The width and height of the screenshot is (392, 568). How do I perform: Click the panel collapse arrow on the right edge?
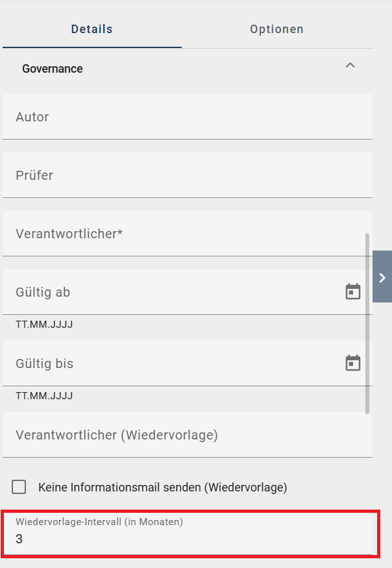coord(382,277)
